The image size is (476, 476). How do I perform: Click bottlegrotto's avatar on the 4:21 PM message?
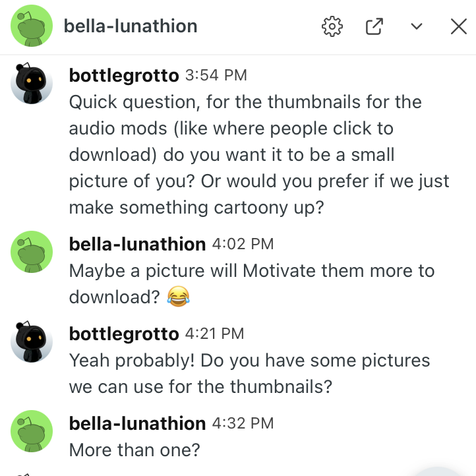pyautogui.click(x=32, y=342)
